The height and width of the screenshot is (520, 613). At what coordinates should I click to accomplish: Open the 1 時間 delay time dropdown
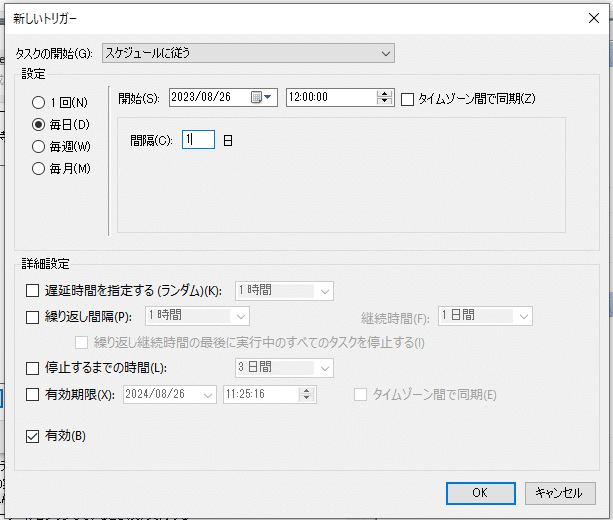[284, 291]
